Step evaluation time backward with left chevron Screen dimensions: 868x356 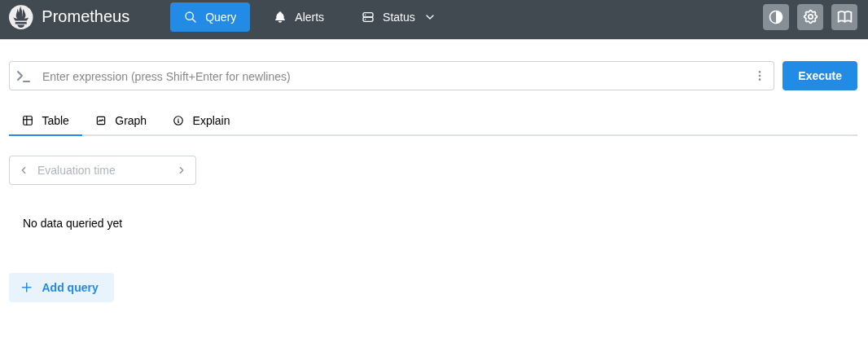point(24,170)
